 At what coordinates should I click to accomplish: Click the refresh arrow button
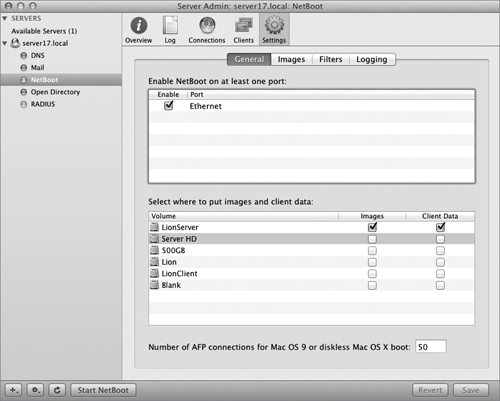point(57,390)
